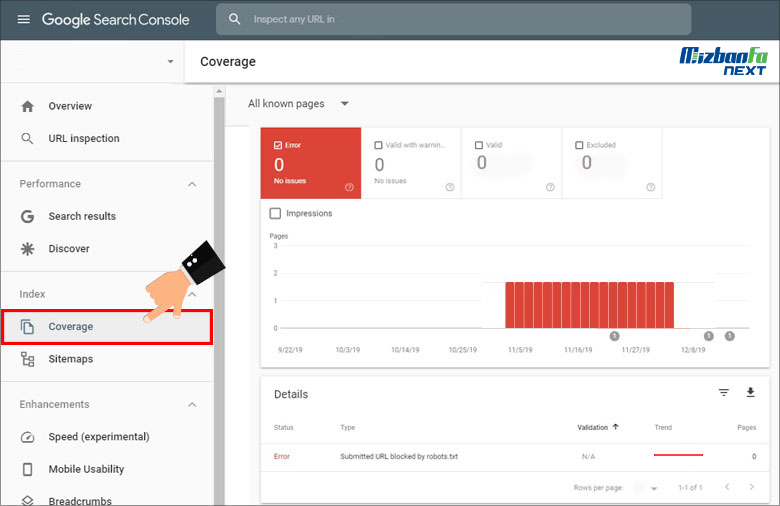Image resolution: width=780 pixels, height=506 pixels.
Task: Click the help icon on Valid card
Action: [x=550, y=187]
